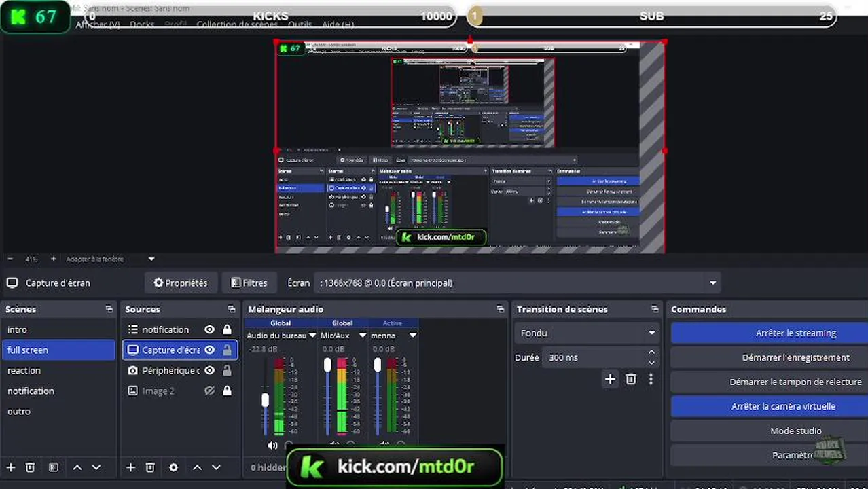
Task: Unlock the notification source
Action: click(228, 329)
